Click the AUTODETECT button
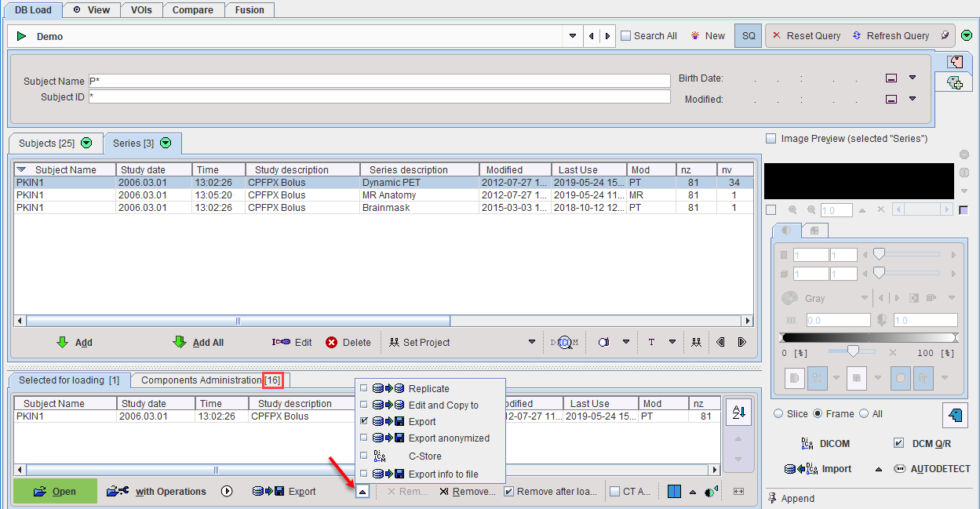The width and height of the screenshot is (980, 509). point(931,469)
